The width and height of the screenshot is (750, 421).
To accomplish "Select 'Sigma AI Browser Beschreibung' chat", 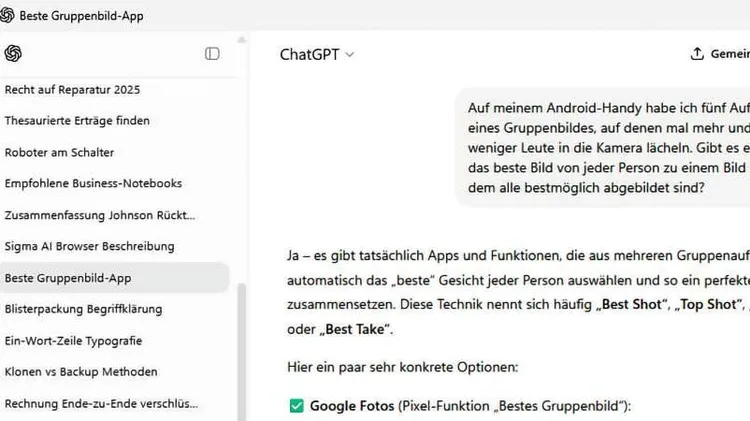I will coord(89,246).
